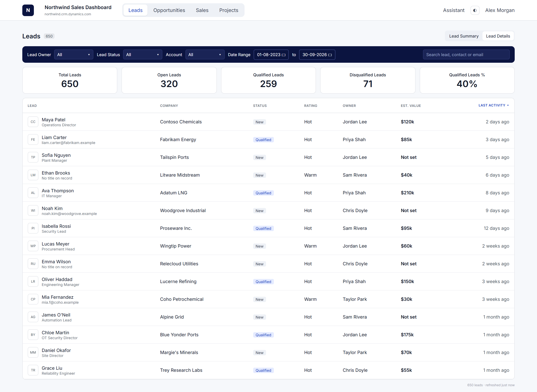Click the start date field 01-08-2023
Screen dimensions: 537x392
(271, 55)
